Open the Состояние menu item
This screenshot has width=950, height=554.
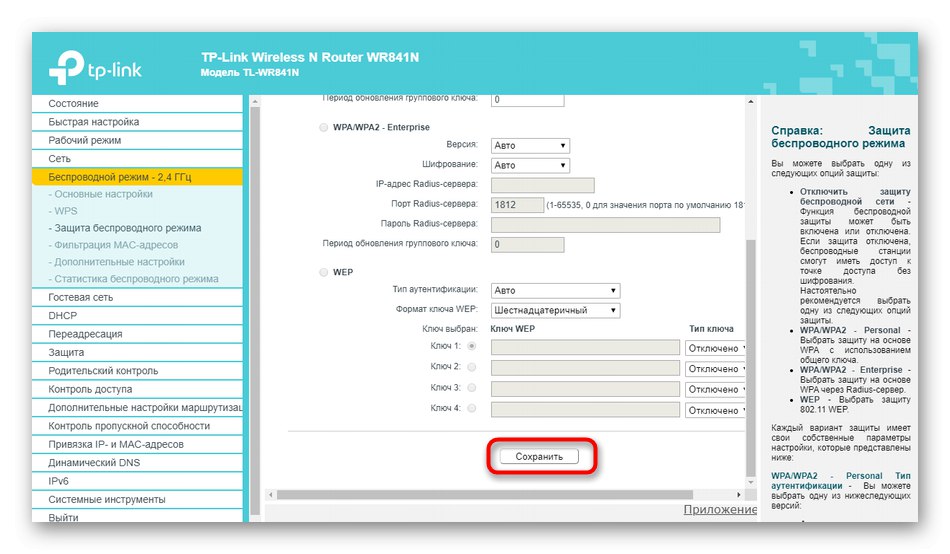pos(137,104)
